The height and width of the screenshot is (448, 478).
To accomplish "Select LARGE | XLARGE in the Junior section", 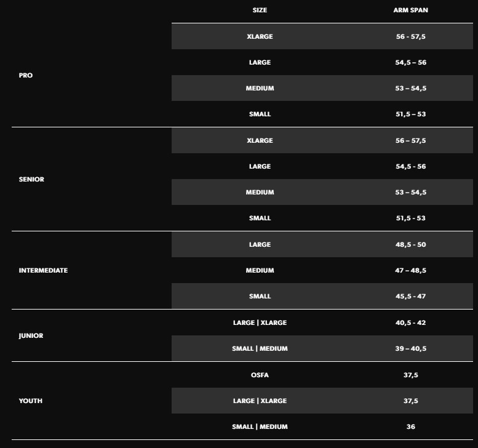I will 260,322.
